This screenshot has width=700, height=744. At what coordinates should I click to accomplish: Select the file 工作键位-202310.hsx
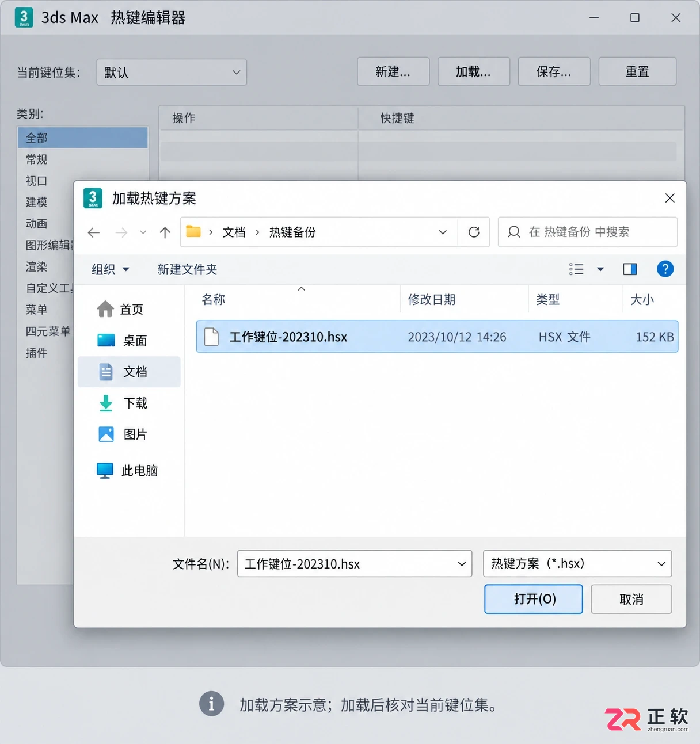click(x=437, y=337)
